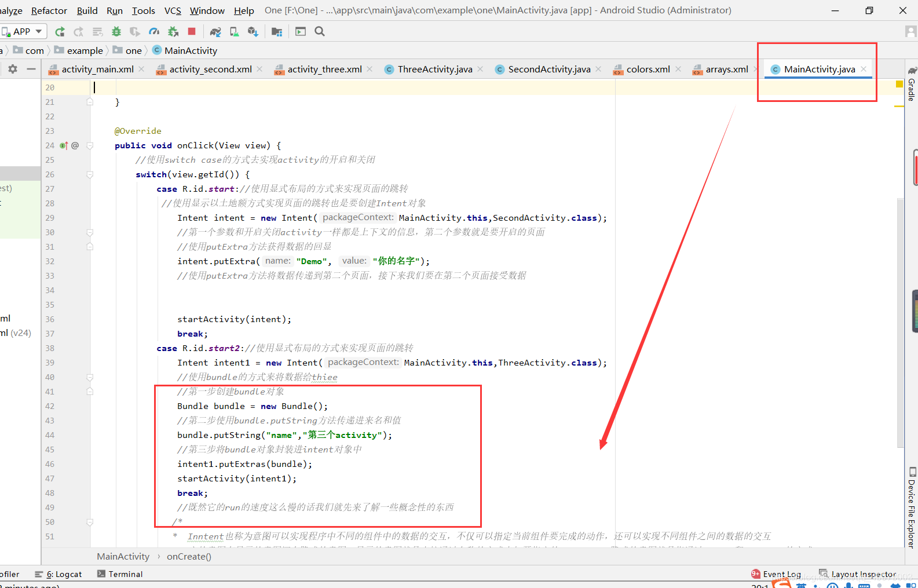Screen dimensions: 918x588
Task: Collapse the switch block fold at line 26
Action: [x=90, y=174]
